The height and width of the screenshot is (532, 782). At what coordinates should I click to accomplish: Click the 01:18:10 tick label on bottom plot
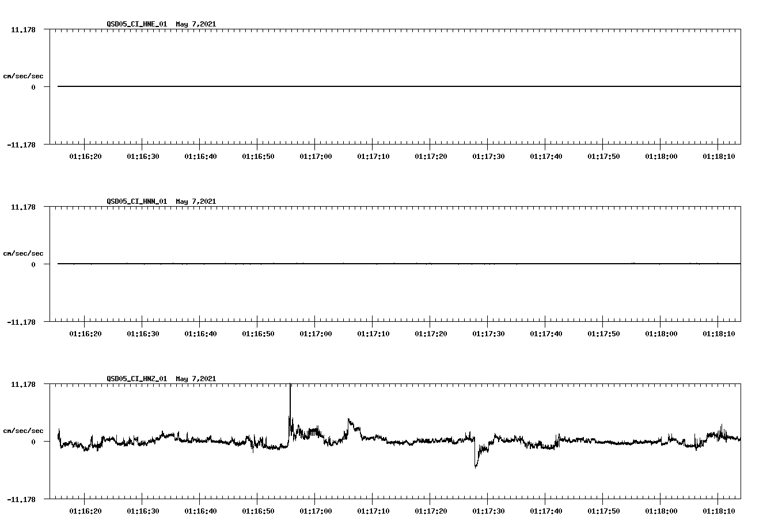click(x=718, y=510)
